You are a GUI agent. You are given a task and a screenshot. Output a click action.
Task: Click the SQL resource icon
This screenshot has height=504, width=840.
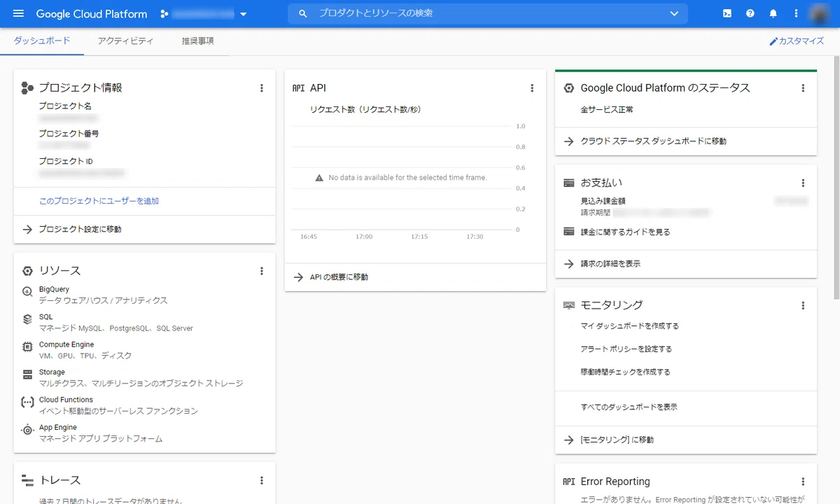27,319
